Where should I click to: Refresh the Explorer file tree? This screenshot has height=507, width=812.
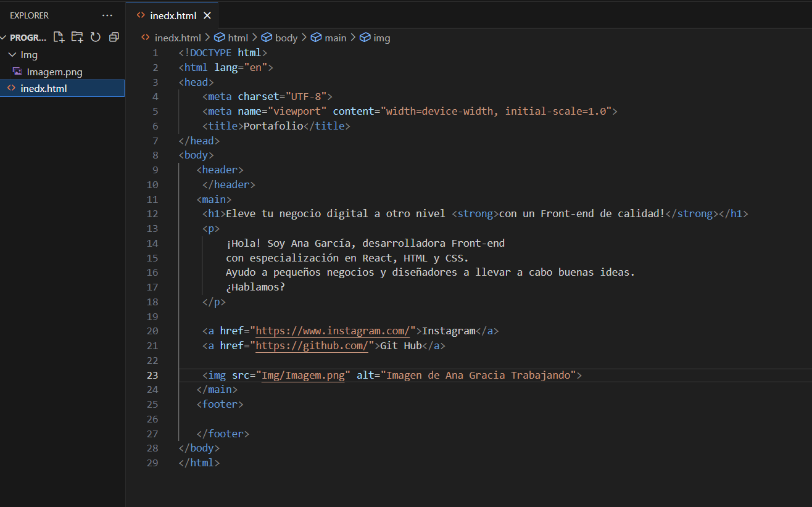coord(96,37)
